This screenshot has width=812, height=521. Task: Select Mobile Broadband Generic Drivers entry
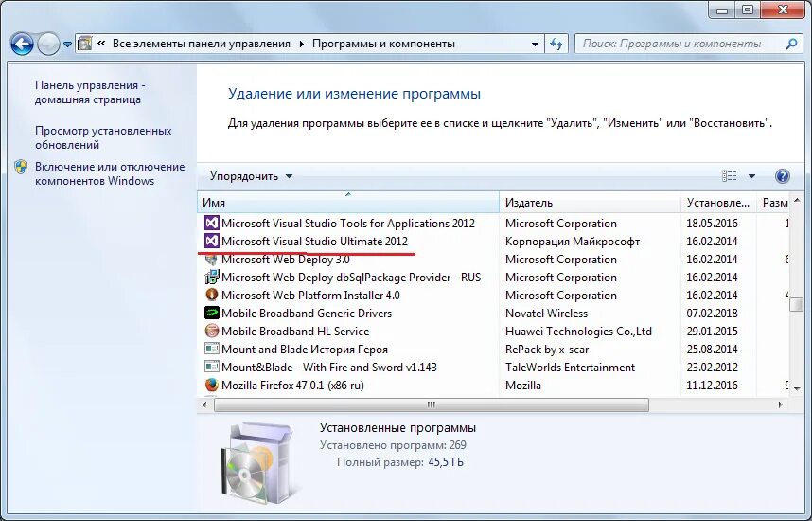click(307, 314)
